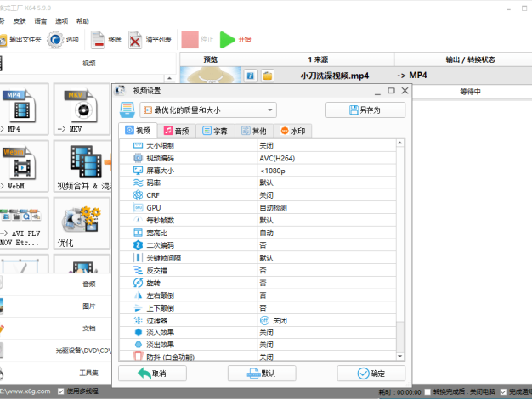Click the Save As (另存为) button
Viewport: 532px width, 399px height.
pyautogui.click(x=365, y=110)
